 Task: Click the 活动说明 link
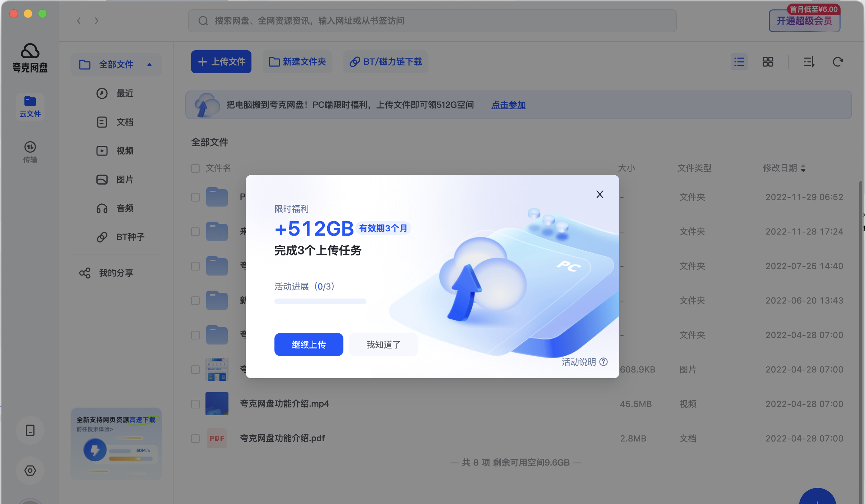(579, 362)
